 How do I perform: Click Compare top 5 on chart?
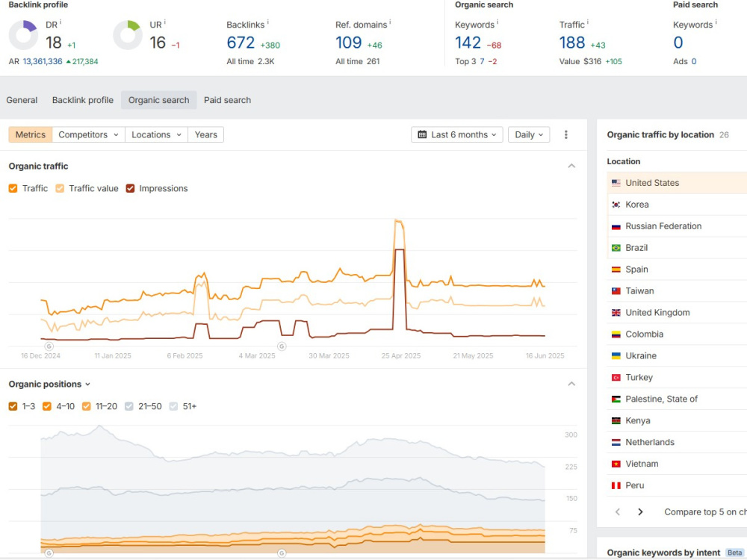tap(706, 512)
